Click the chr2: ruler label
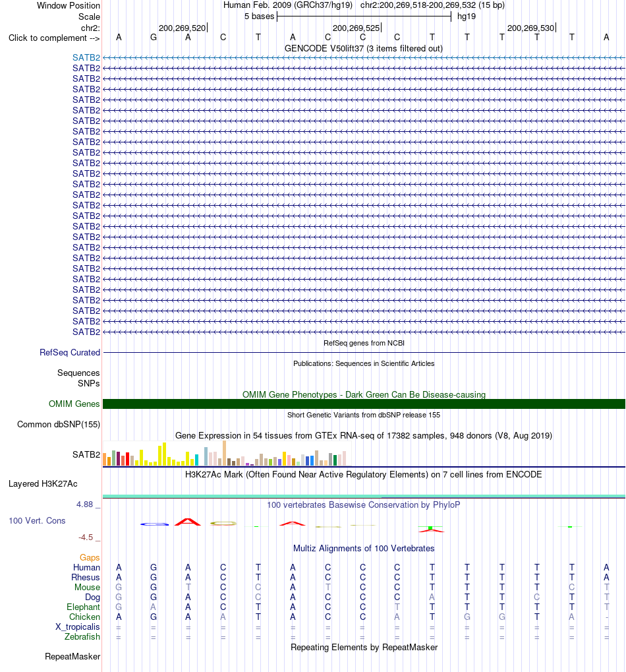Viewport: 626px width, 672px height. 90,28
